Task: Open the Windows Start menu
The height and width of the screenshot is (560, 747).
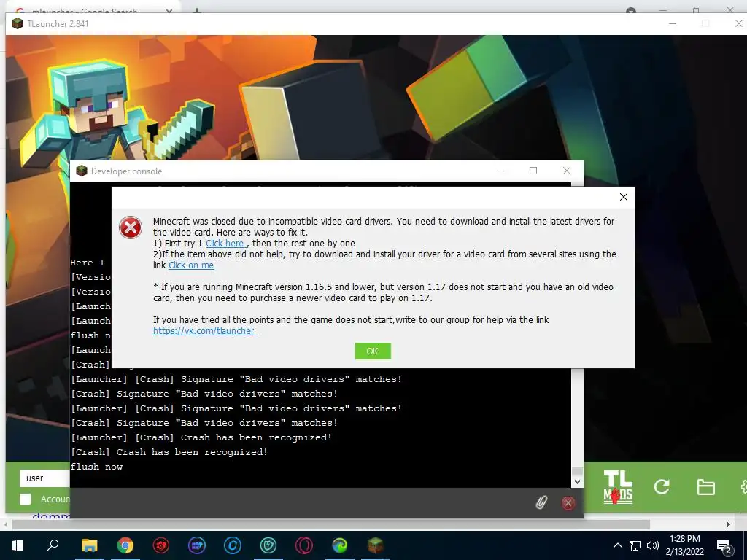Action: 18,545
